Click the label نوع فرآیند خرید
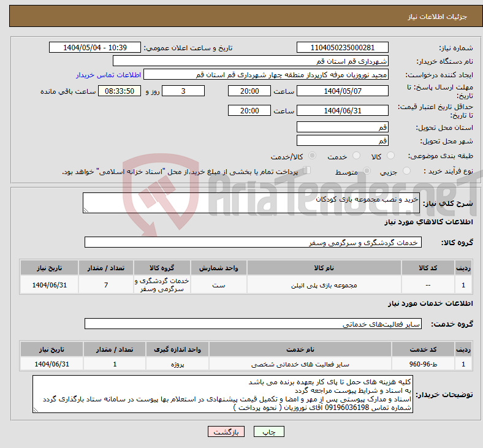This screenshot has height=448, width=483. [448, 171]
